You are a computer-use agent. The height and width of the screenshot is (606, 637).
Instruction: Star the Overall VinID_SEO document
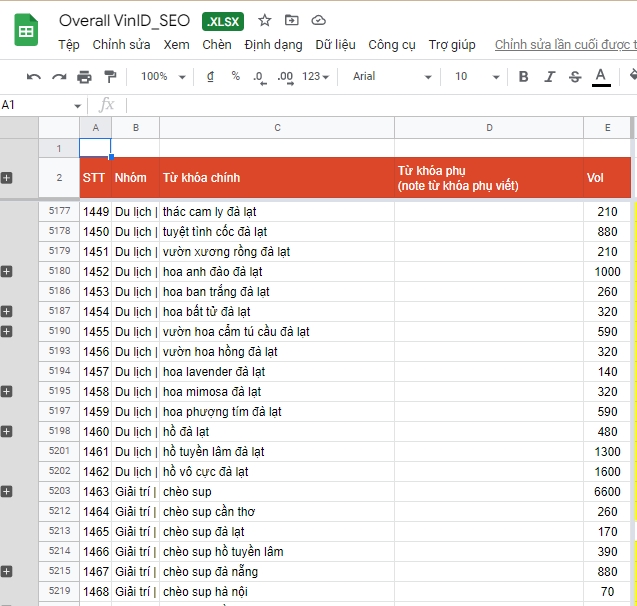[264, 20]
